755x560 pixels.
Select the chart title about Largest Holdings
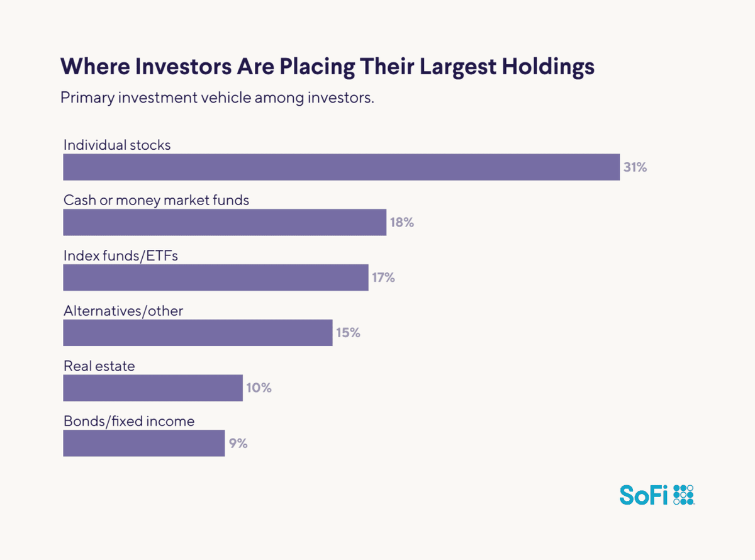pyautogui.click(x=327, y=67)
